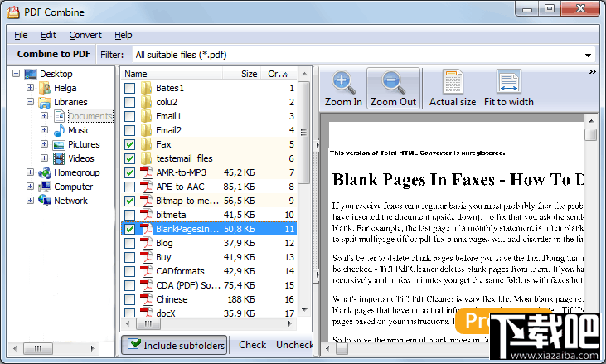Click the Computer icon in tree
This screenshot has width=606, height=364.
coord(45,187)
